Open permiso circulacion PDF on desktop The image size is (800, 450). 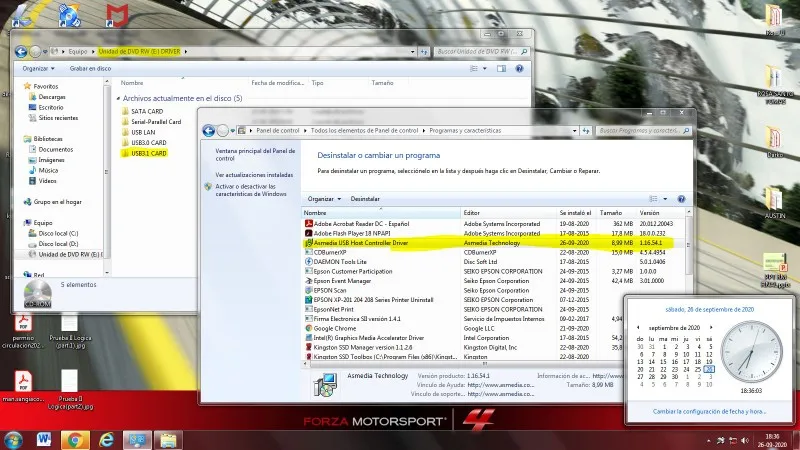[23, 331]
